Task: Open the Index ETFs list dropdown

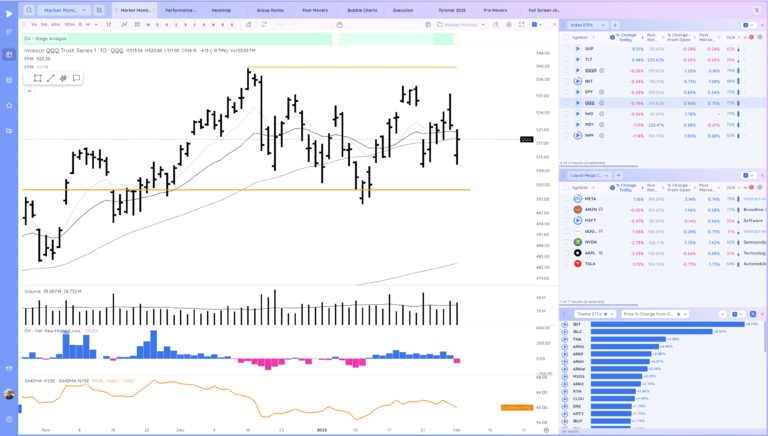Action: tap(602, 23)
